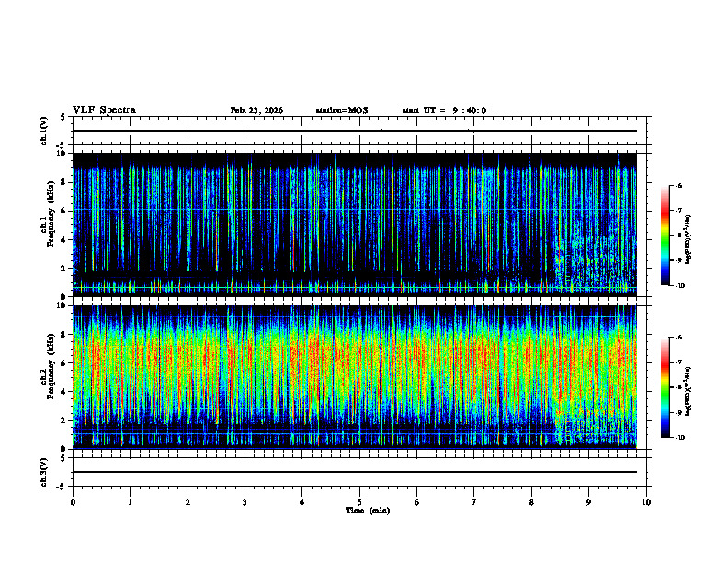The image size is (728, 563).
Task: Click the "ch.3(V)" axis label
Action: click(44, 472)
